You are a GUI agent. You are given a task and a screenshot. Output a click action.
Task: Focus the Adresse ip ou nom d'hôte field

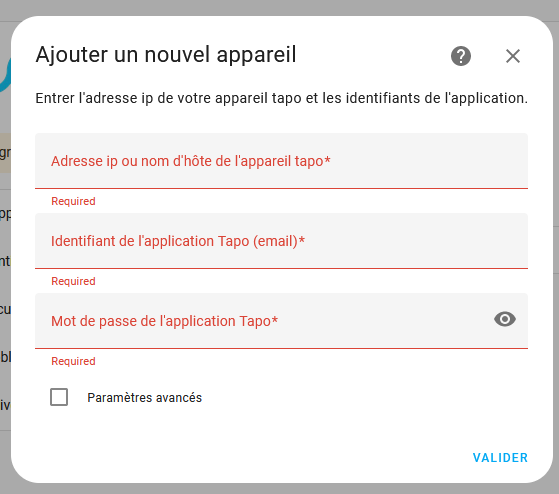(x=281, y=161)
